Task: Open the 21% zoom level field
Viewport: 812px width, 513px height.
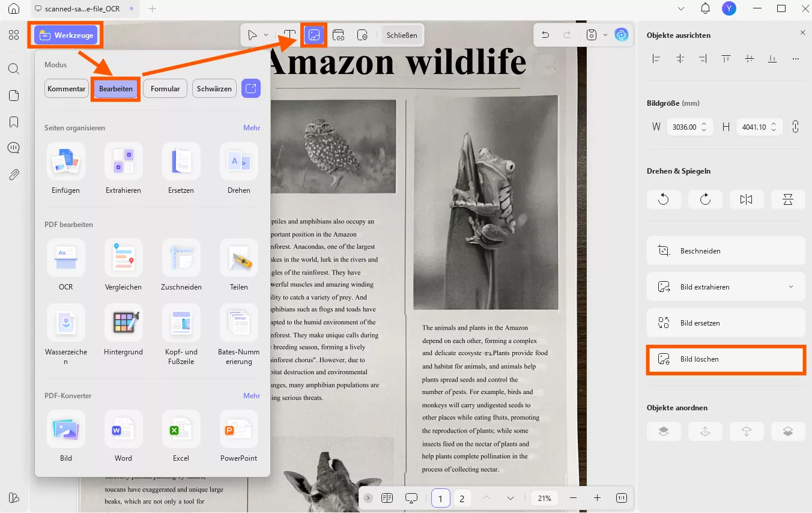Action: pos(545,498)
